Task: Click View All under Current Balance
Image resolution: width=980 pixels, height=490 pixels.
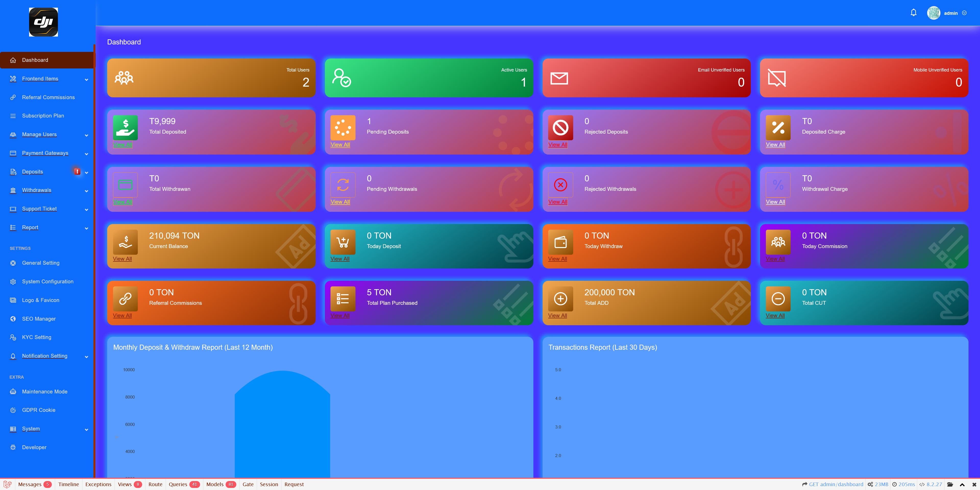Action: coord(122,259)
